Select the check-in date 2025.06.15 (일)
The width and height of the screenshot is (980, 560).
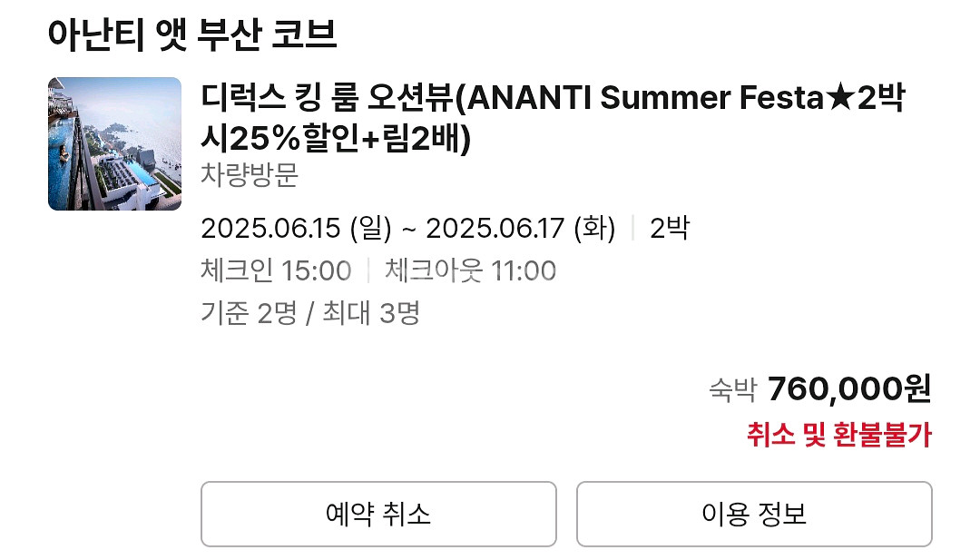click(296, 228)
